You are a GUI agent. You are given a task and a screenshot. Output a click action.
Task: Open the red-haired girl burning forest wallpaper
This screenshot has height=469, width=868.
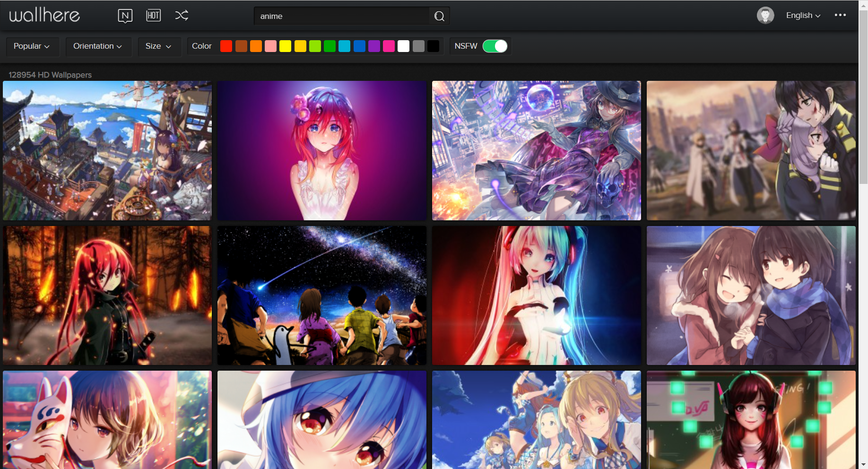pyautogui.click(x=107, y=295)
